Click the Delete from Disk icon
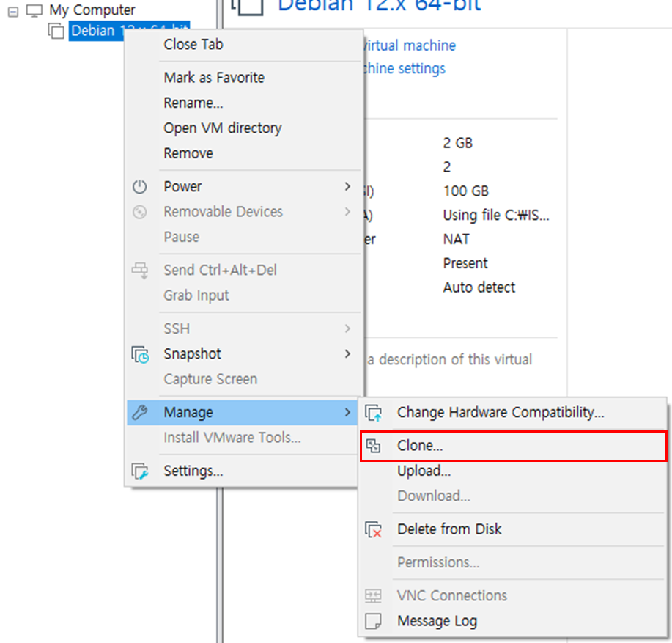 point(373,529)
